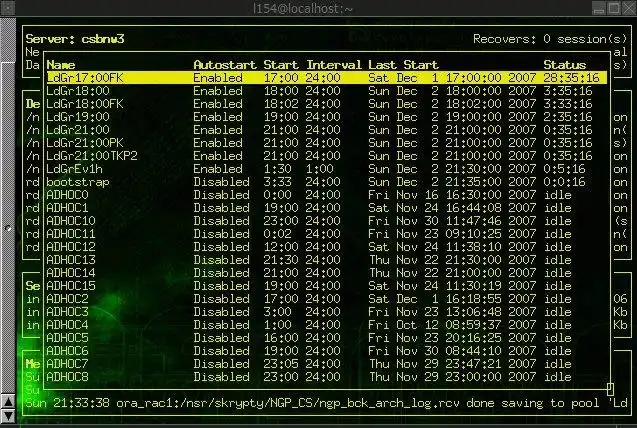This screenshot has width=637, height=428.
Task: Click the Last Start column header
Action: click(403, 65)
